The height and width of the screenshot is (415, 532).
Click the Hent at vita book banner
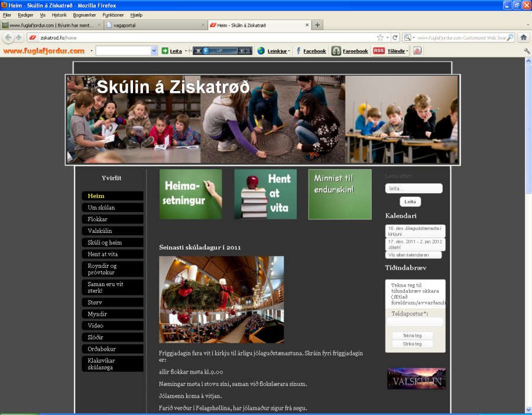pos(265,194)
